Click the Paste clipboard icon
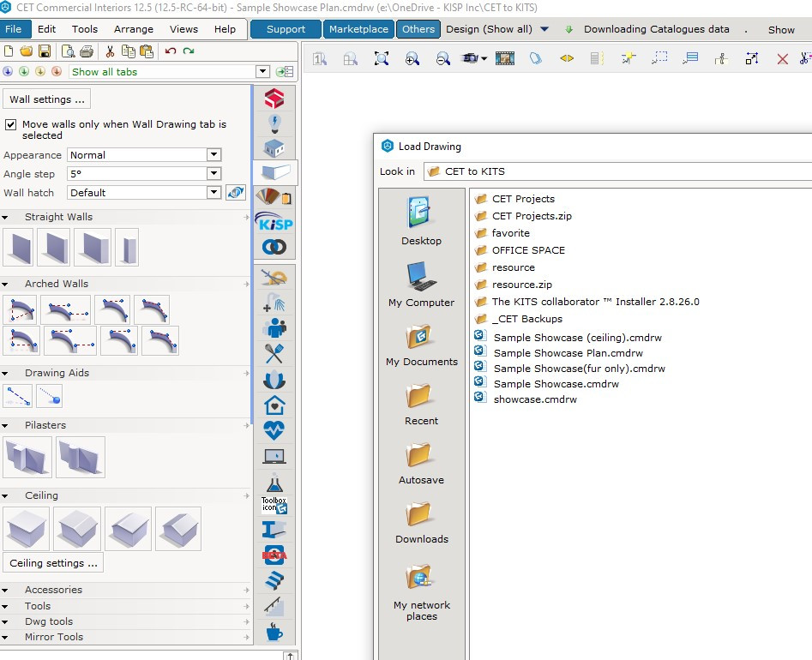Viewport: 812px width, 660px height. click(147, 51)
